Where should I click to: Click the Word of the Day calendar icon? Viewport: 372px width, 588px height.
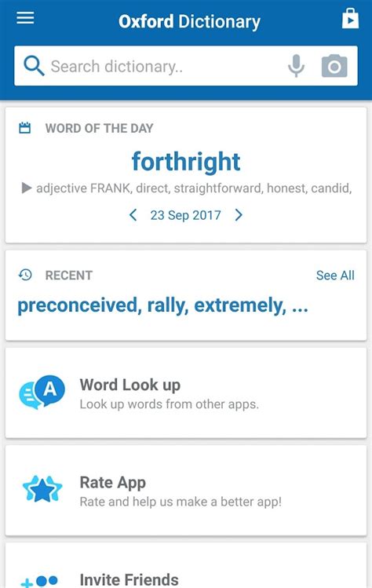25,128
